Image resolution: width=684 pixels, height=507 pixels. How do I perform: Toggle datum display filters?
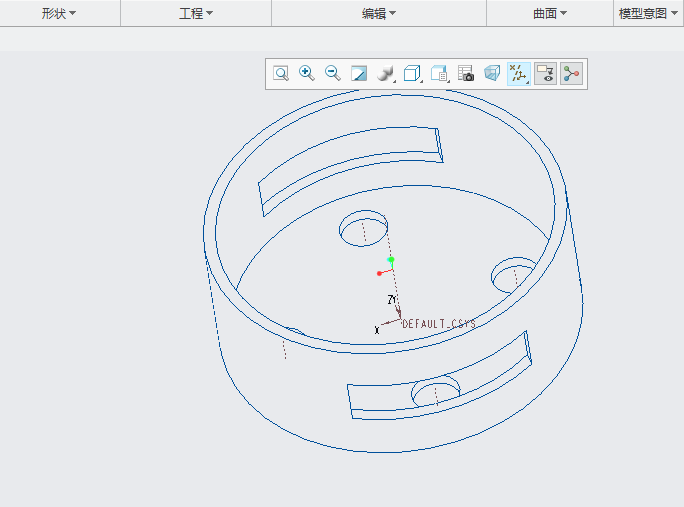[518, 74]
